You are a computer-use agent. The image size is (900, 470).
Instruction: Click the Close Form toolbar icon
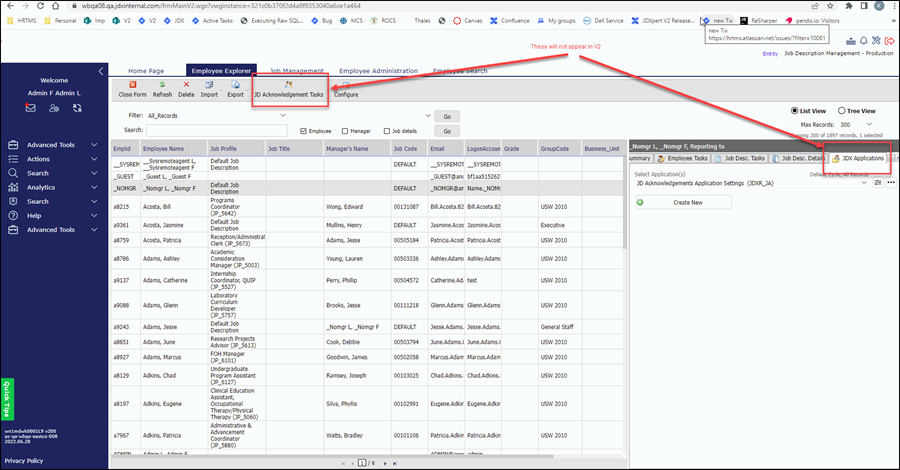(x=132, y=88)
